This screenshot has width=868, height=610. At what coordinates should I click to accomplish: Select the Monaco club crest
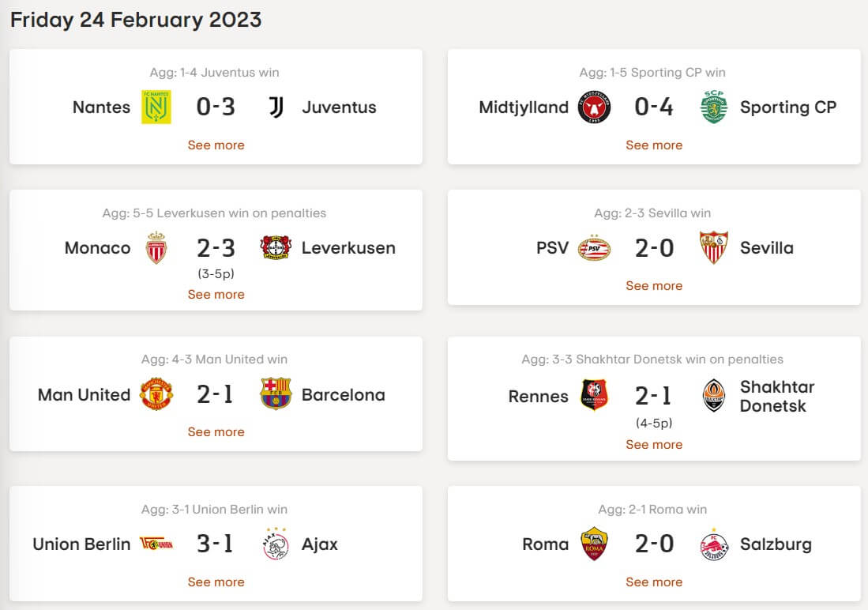156,247
